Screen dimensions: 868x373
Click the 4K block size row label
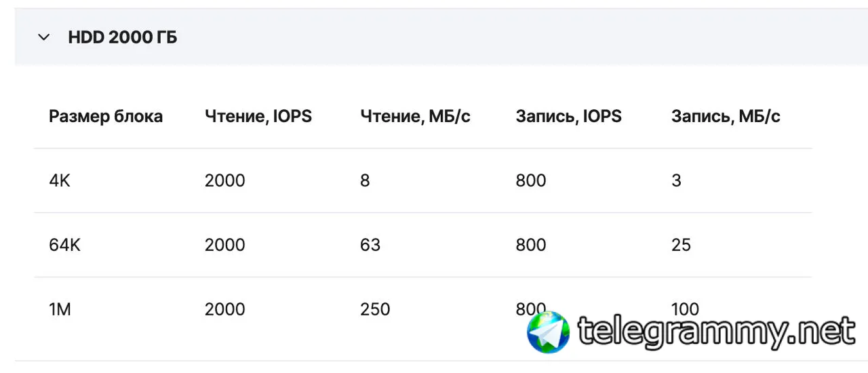[x=60, y=181]
